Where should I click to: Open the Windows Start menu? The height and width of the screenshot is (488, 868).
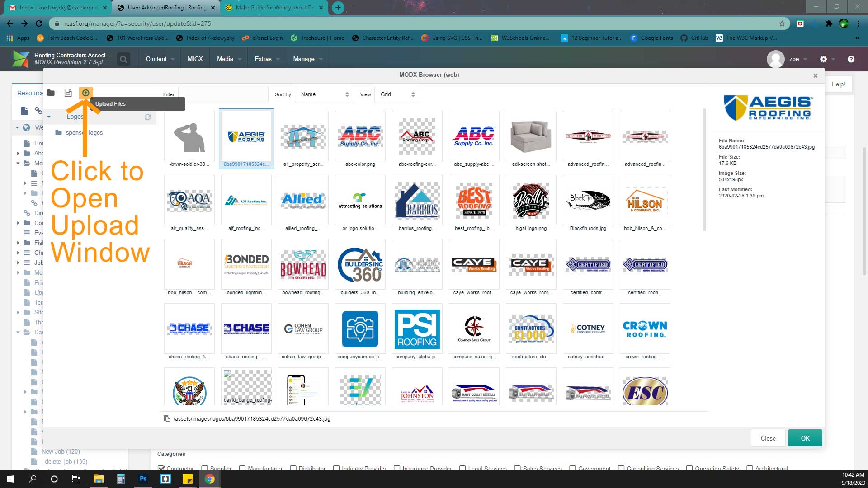(x=11, y=479)
